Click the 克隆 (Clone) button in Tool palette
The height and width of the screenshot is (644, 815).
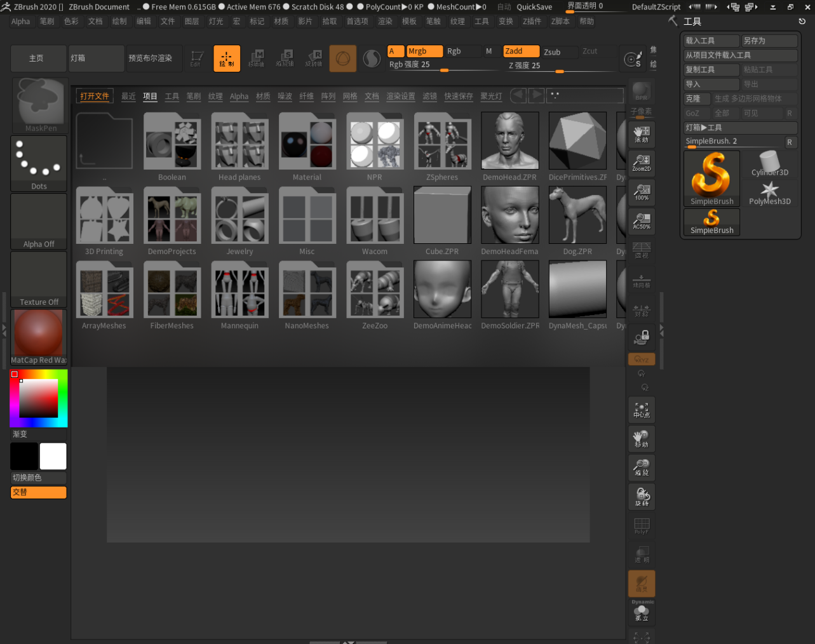pos(697,98)
